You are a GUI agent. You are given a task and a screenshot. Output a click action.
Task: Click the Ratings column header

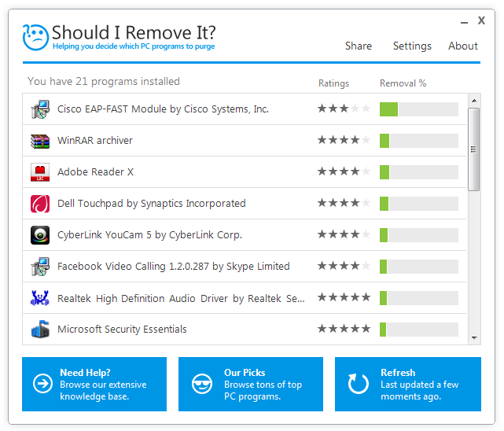[333, 83]
